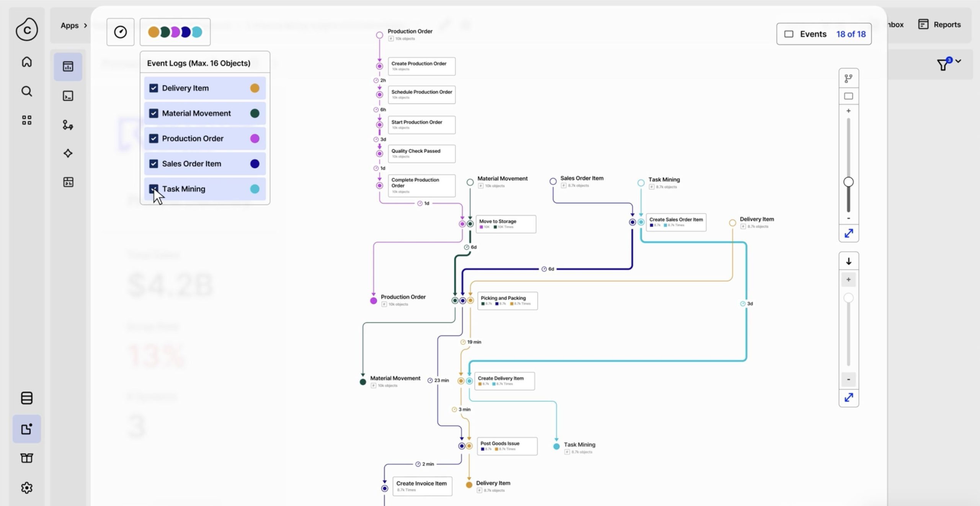Open the colored object dots selector
Viewport: 980px width, 506px height.
coord(175,32)
